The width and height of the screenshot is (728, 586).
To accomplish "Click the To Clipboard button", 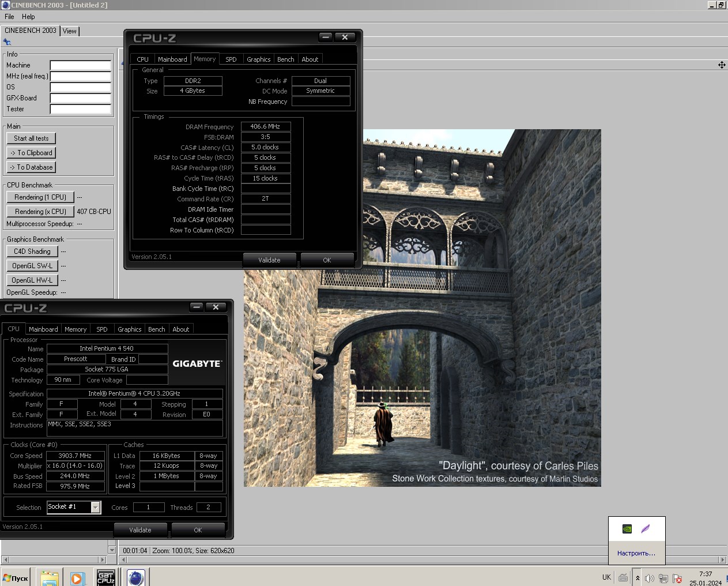I will [x=31, y=153].
